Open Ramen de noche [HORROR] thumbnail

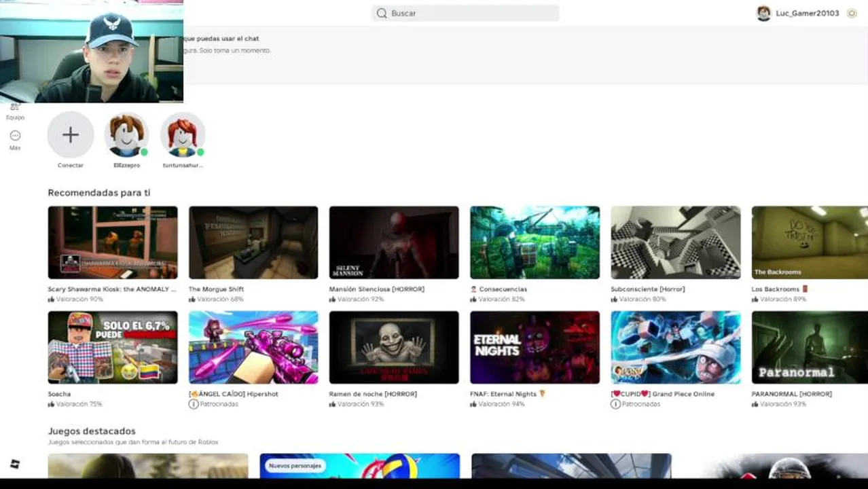394,348
